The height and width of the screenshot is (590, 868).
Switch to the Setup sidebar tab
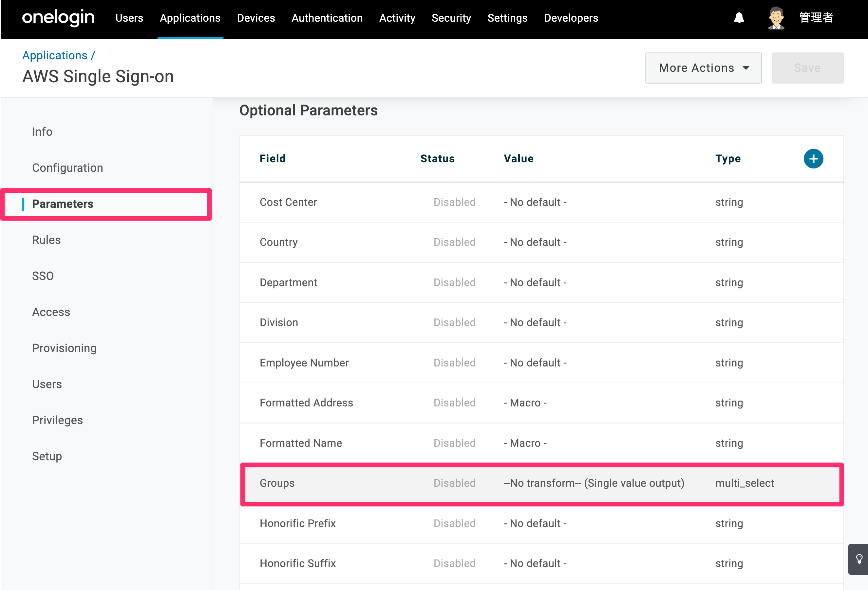(47, 456)
